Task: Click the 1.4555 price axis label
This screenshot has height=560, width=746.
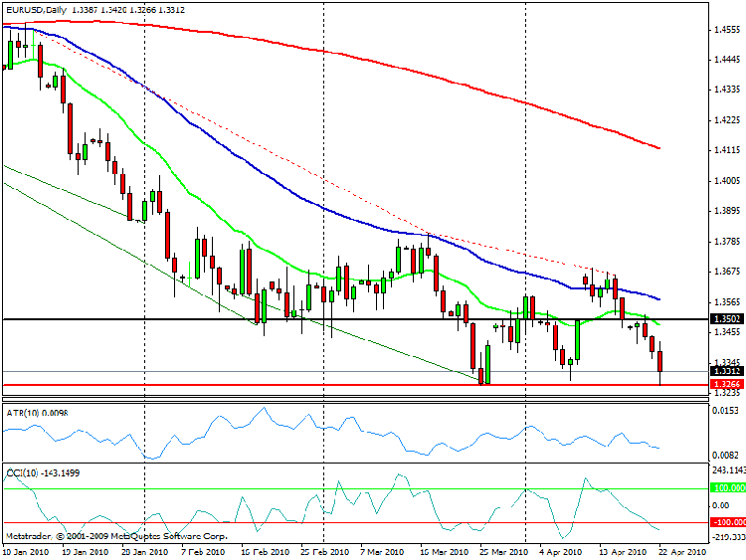Action: click(727, 30)
